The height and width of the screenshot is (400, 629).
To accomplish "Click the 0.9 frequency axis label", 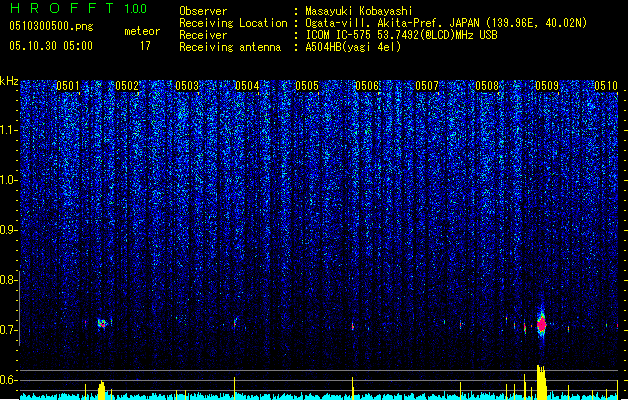I will [8, 230].
